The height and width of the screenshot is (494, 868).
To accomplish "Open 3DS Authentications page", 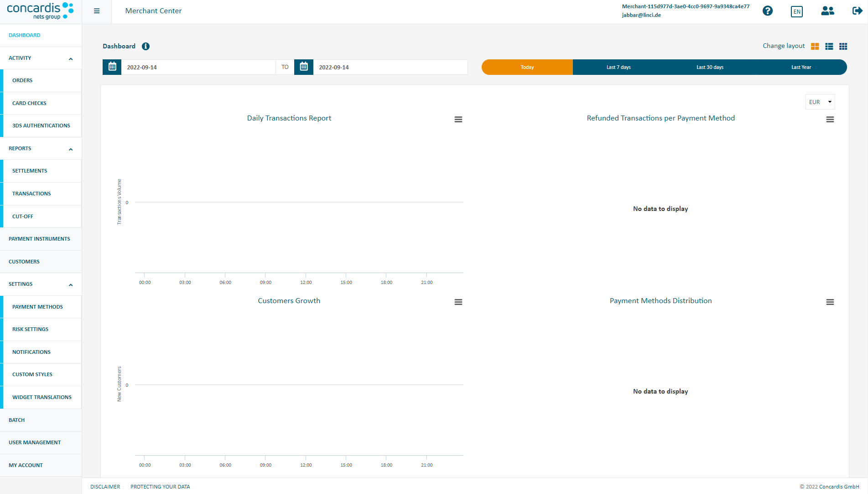I will pos(41,126).
